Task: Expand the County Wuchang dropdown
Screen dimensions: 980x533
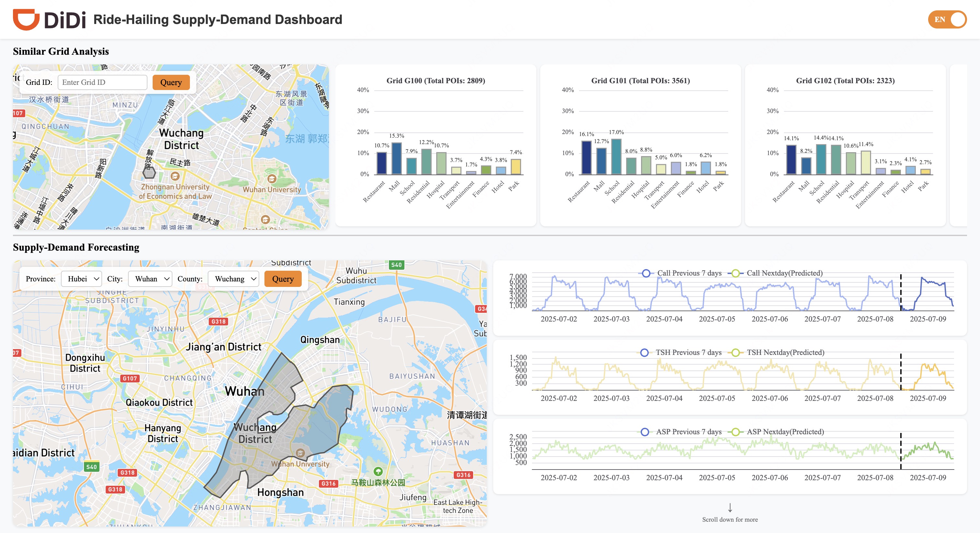Action: (x=234, y=279)
